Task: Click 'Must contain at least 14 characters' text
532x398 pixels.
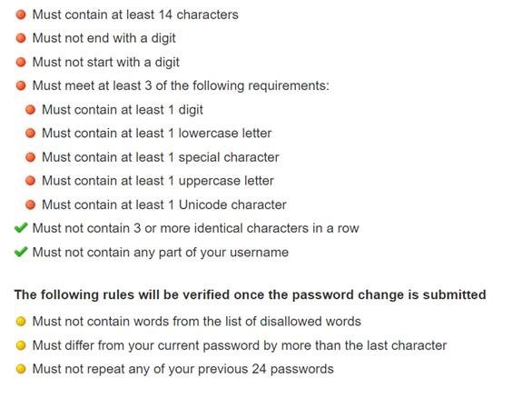Action: [135, 15]
